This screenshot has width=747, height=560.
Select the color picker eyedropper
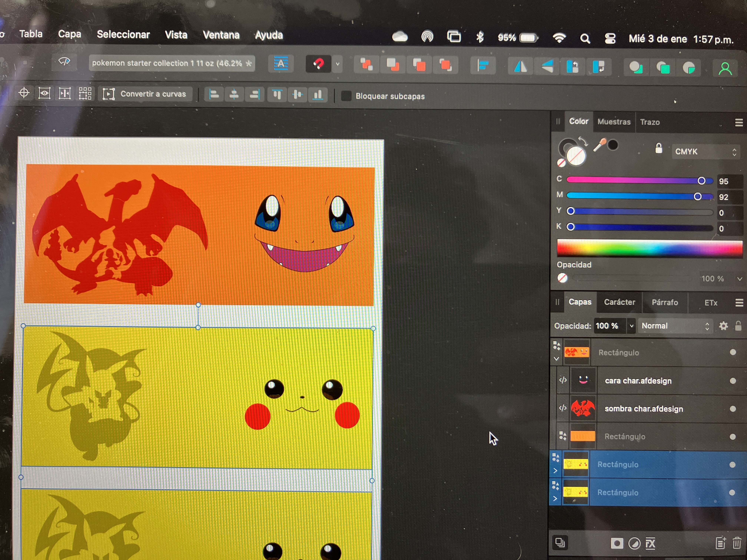[599, 145]
